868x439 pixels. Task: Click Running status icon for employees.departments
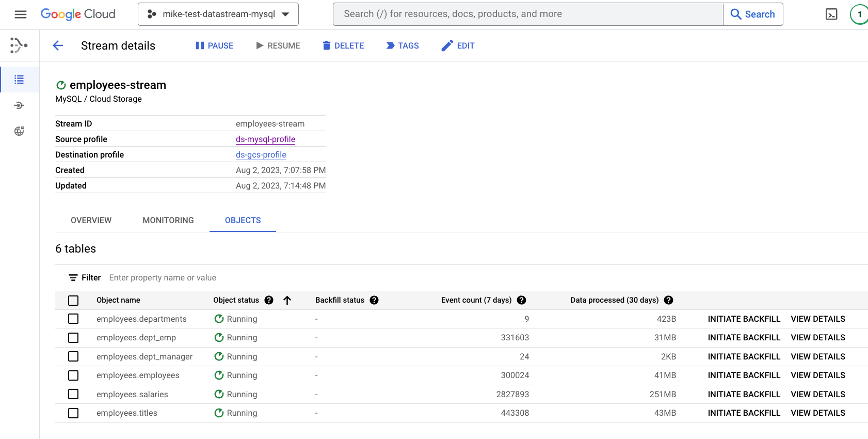coord(219,319)
